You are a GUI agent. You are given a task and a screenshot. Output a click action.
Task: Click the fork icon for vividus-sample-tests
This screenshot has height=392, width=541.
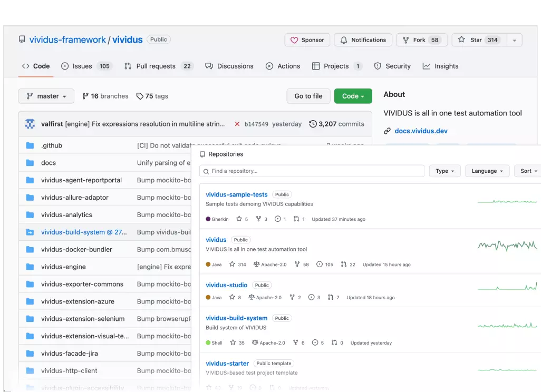(x=258, y=219)
